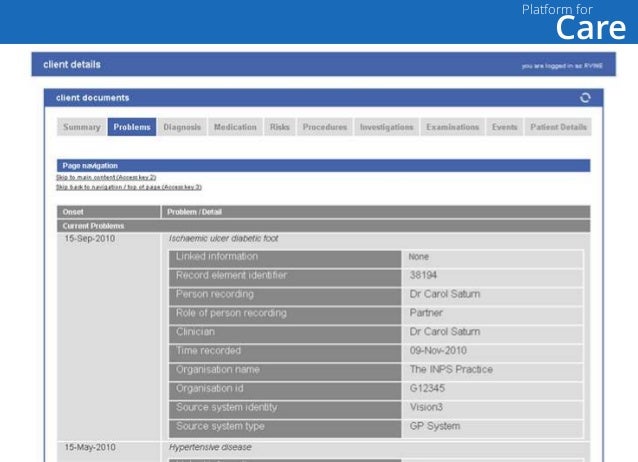638x462 pixels.
Task: Click the logged in as user text
Action: [x=562, y=66]
